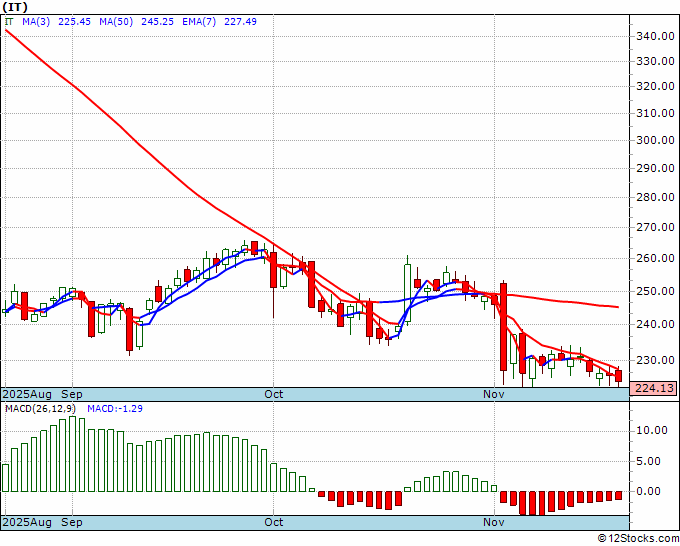Viewport: 680px width, 546px height.
Task: Click the MACD:-1.29 value
Action: point(115,409)
